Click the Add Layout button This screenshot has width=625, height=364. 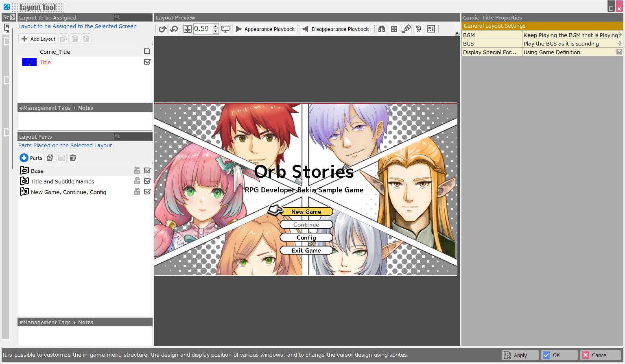[37, 38]
